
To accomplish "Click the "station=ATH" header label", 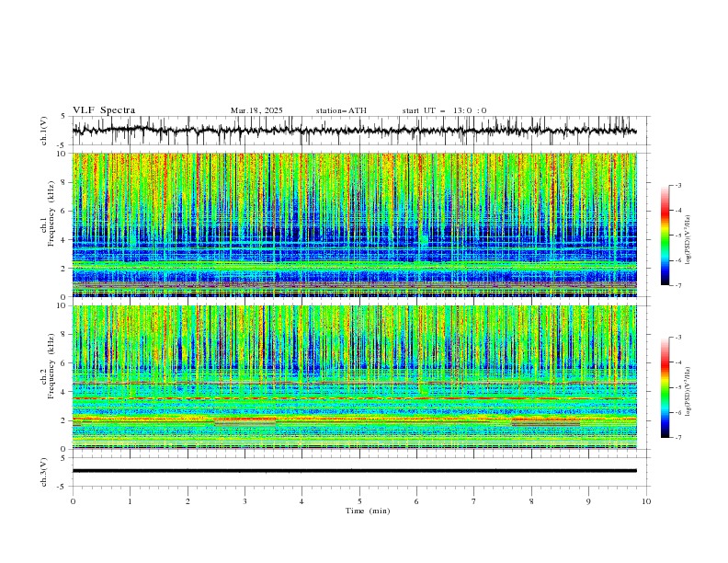I will coord(341,110).
